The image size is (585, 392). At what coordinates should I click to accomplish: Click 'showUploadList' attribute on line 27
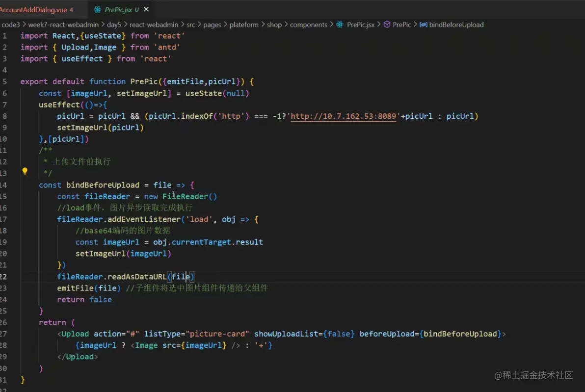point(286,334)
